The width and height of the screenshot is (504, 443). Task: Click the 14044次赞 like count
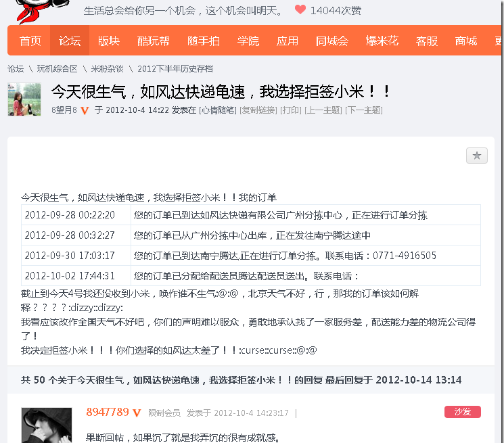(x=336, y=11)
